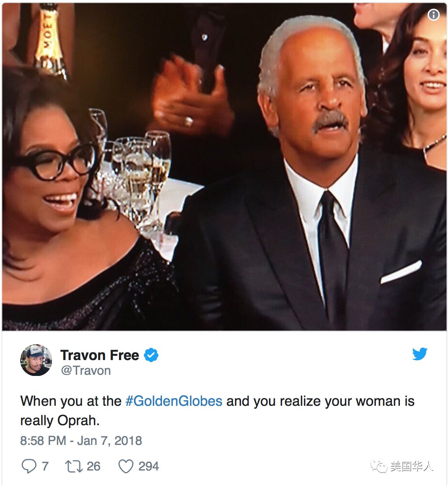Click the tweet text ending "really Oprah."
The image size is (448, 486).
tap(217, 410)
